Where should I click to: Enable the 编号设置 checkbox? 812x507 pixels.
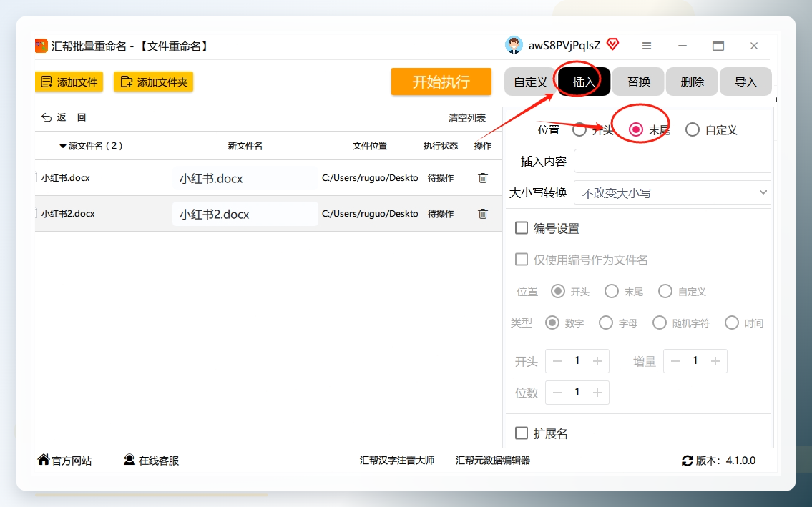(522, 228)
